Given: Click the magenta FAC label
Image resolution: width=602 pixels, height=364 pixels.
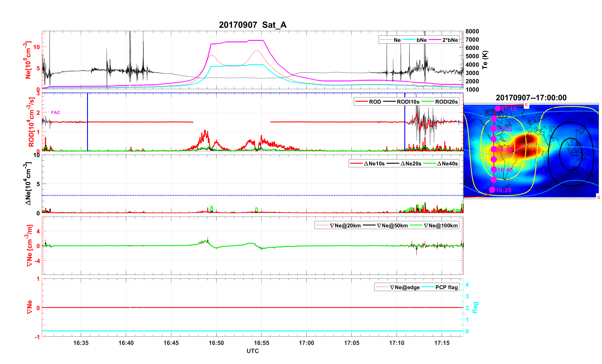Looking at the screenshot, I should click(x=55, y=112).
